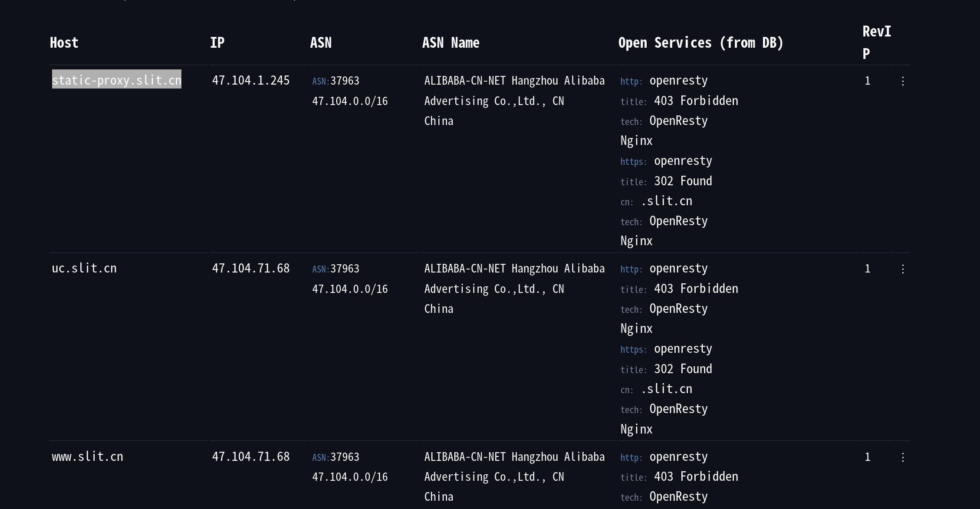980x509 pixels.
Task: Click the www.slit.cn host name
Action: 87,457
